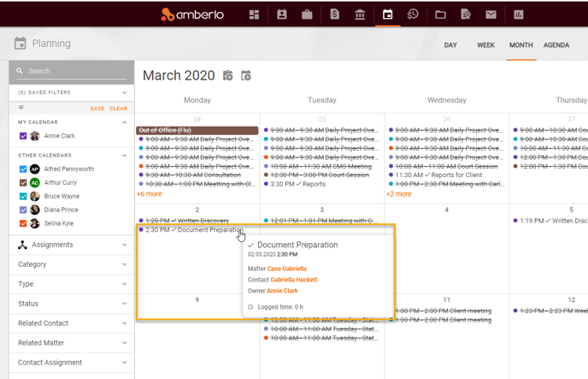The width and height of the screenshot is (588, 379).
Task: Collapse the My Calendar section
Action: point(124,122)
